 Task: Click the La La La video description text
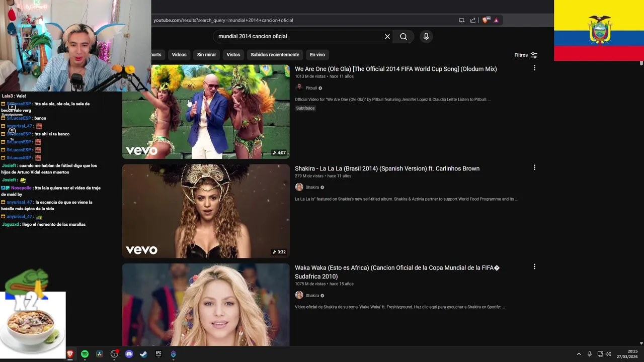[x=407, y=199]
